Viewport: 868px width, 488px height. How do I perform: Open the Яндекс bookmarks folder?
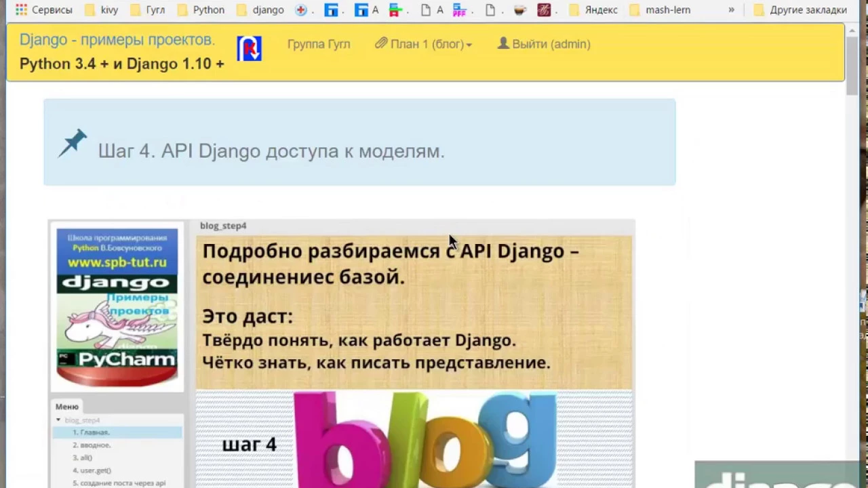[593, 10]
